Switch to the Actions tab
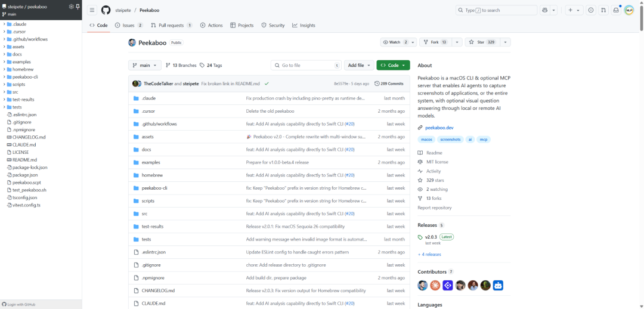This screenshot has height=309, width=644. pos(211,25)
